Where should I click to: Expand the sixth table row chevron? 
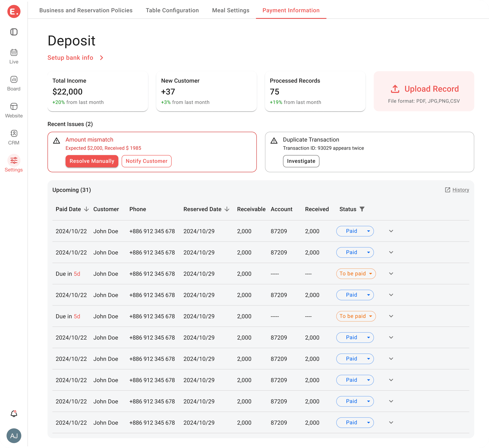click(391, 338)
